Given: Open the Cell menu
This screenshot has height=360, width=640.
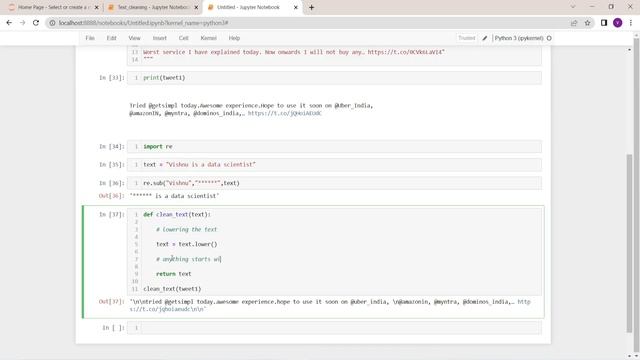Looking at the screenshot, I should pyautogui.click(x=183, y=38).
